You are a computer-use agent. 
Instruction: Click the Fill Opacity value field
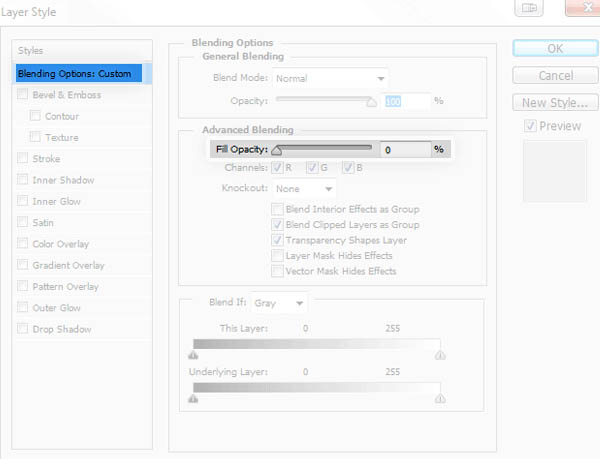[x=405, y=149]
